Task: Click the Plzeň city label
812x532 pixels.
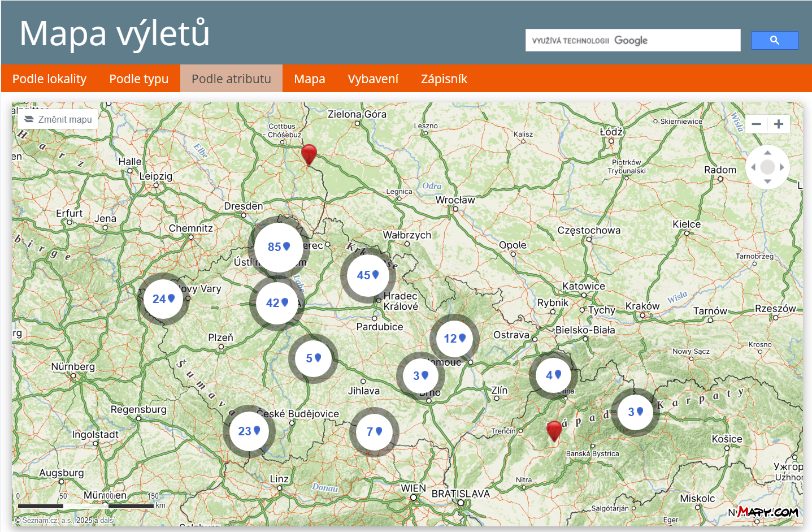Action: coord(220,338)
